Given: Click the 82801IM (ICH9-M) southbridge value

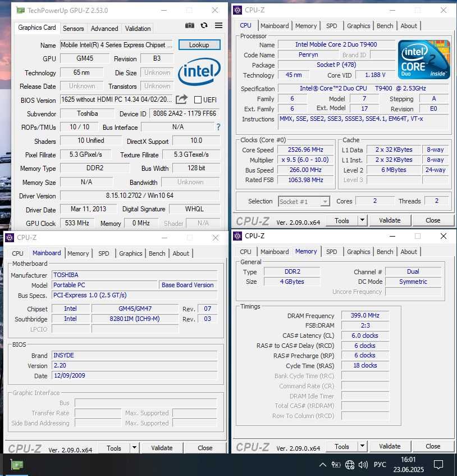Looking at the screenshot, I should pos(135,319).
